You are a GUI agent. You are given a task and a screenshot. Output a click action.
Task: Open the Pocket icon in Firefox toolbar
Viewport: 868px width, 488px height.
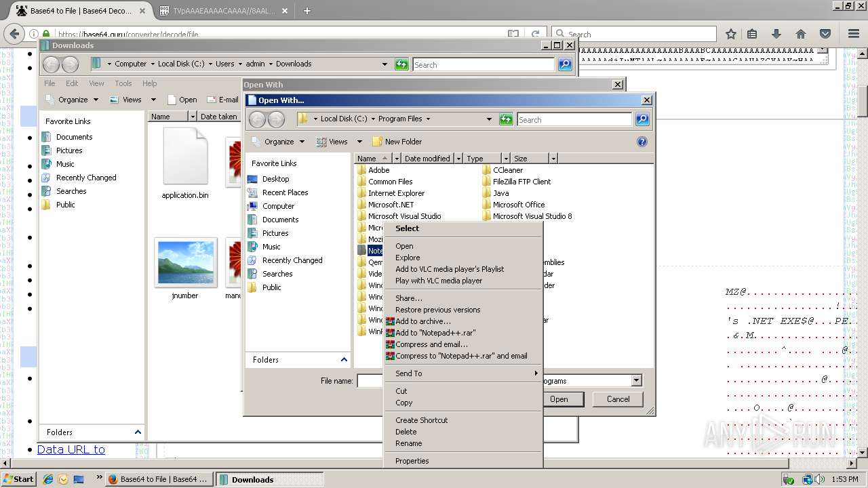click(x=825, y=34)
